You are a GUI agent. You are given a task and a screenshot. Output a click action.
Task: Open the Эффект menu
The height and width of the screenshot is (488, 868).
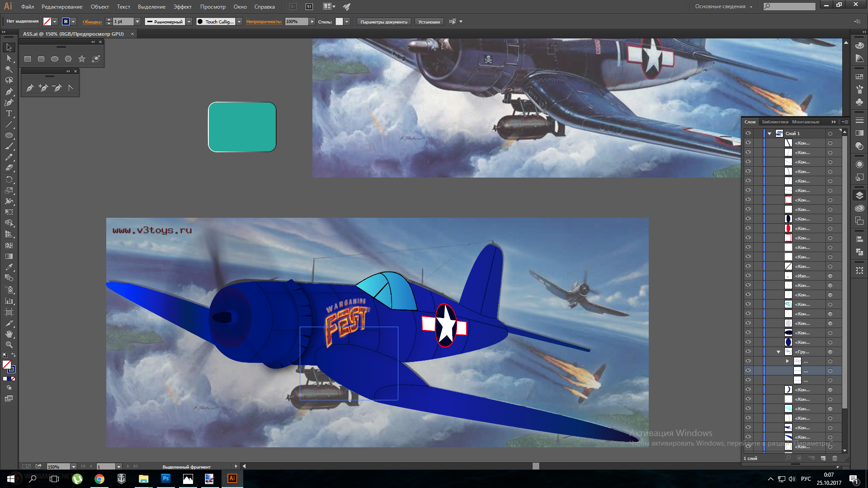(x=182, y=7)
